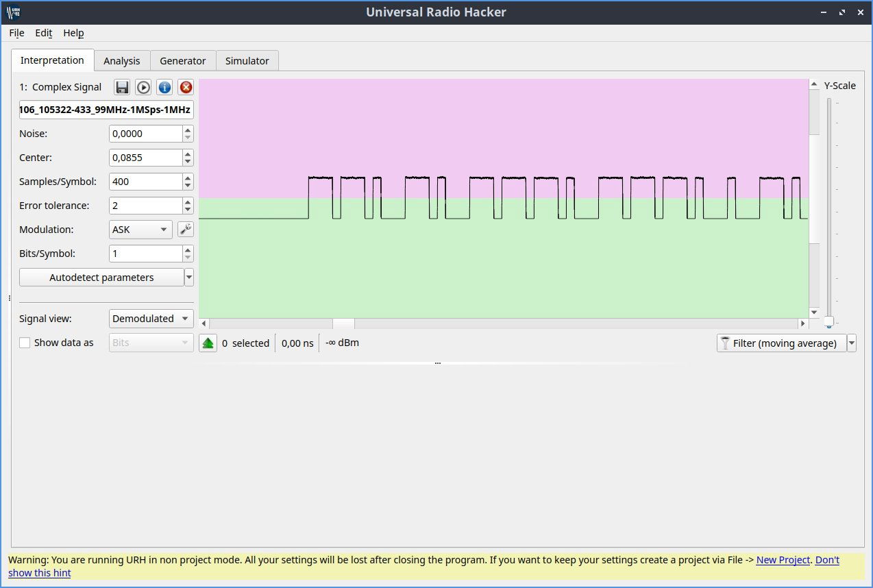Click the '0 selected' samples text
Screen dimensions: 873x588
246,343
